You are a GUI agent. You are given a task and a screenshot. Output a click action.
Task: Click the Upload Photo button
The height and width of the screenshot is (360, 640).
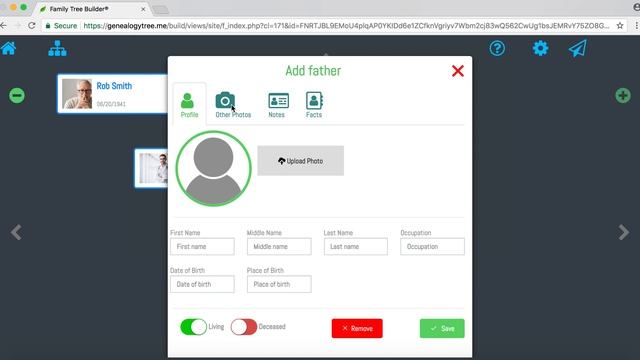point(300,161)
